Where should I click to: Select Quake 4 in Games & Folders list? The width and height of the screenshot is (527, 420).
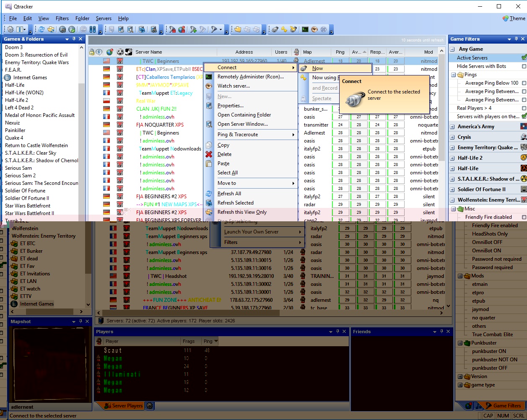14,138
